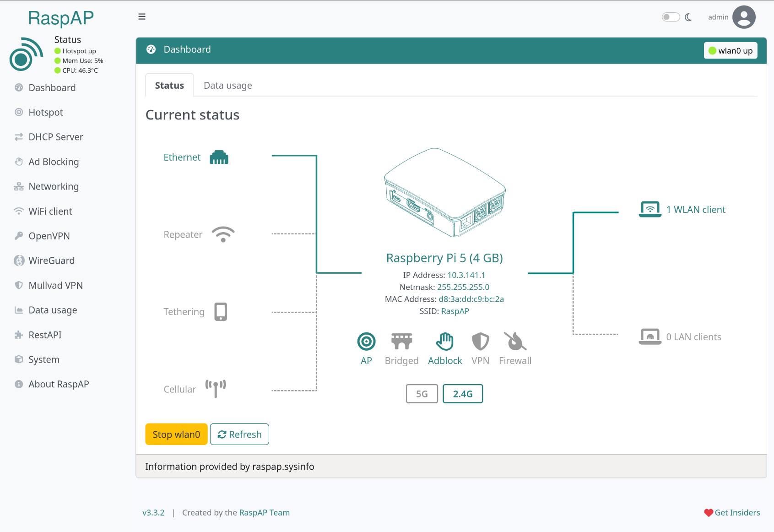Open System page in sidebar

click(44, 359)
